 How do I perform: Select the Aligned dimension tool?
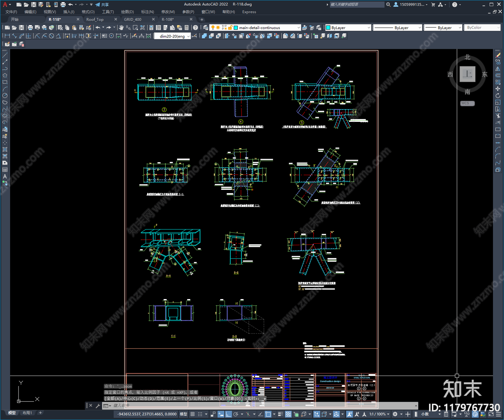pyautogui.click(x=14, y=36)
